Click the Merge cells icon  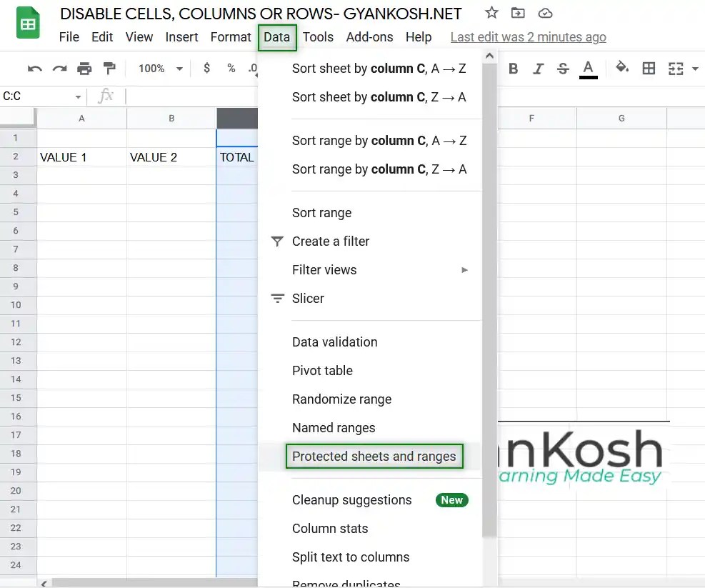676,68
